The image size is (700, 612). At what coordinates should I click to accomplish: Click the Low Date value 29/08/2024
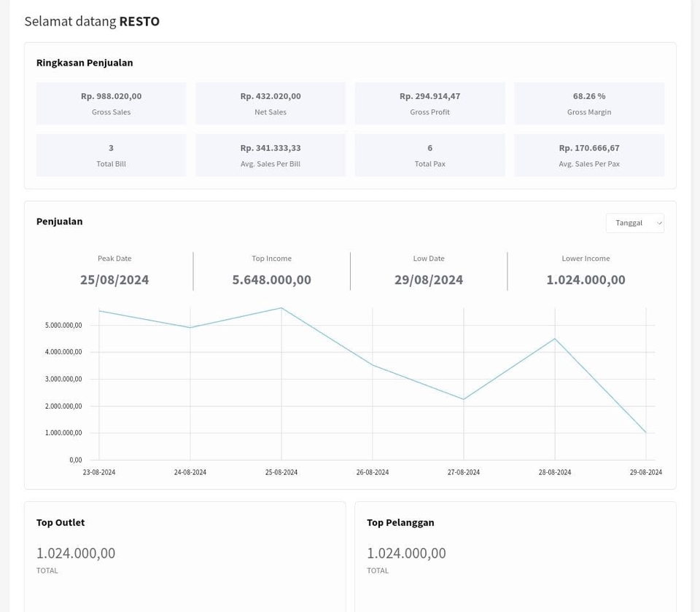pos(429,280)
